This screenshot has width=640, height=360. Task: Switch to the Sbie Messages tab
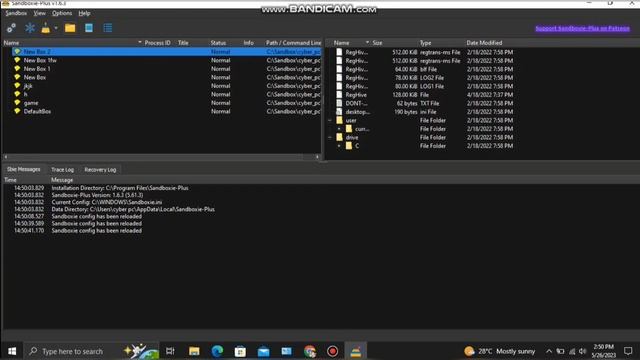click(x=24, y=169)
